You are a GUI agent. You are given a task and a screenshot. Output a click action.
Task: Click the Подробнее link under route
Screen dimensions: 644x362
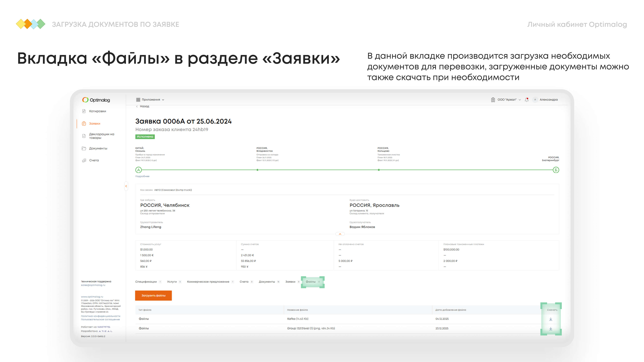pos(142,176)
